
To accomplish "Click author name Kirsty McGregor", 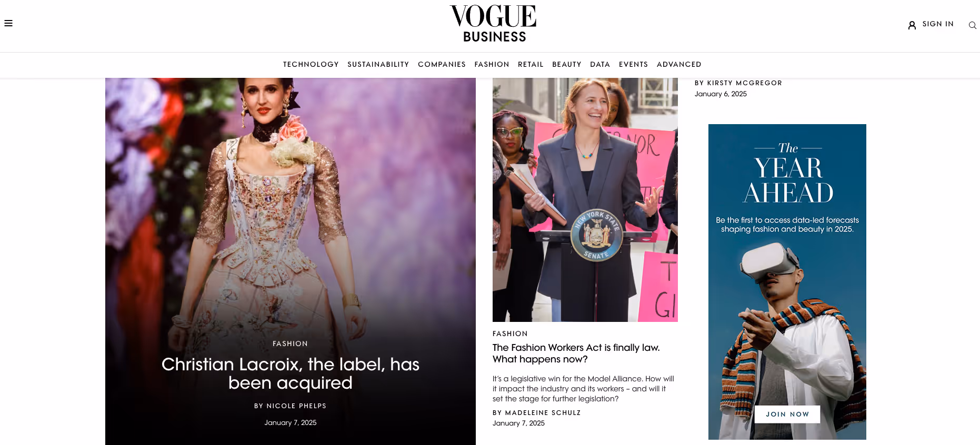I will pos(745,83).
